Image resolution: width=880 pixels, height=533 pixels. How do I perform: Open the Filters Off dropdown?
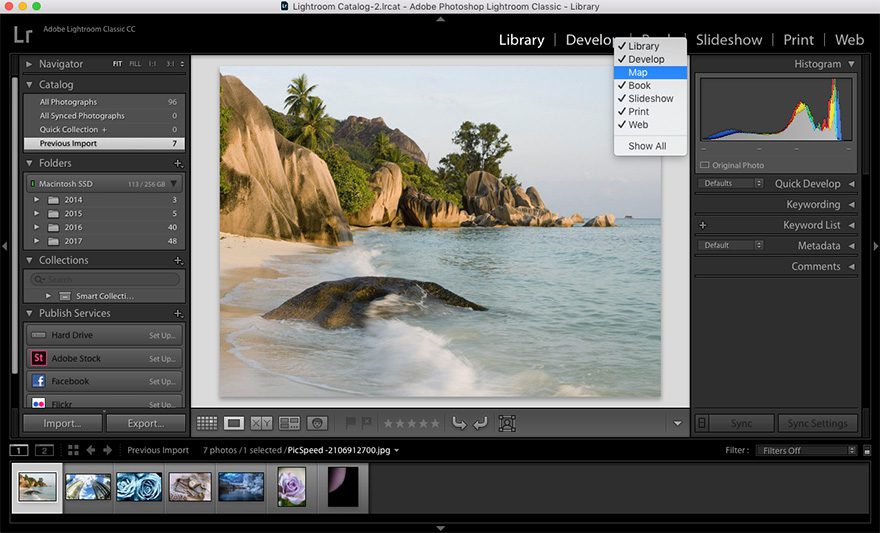coord(805,450)
